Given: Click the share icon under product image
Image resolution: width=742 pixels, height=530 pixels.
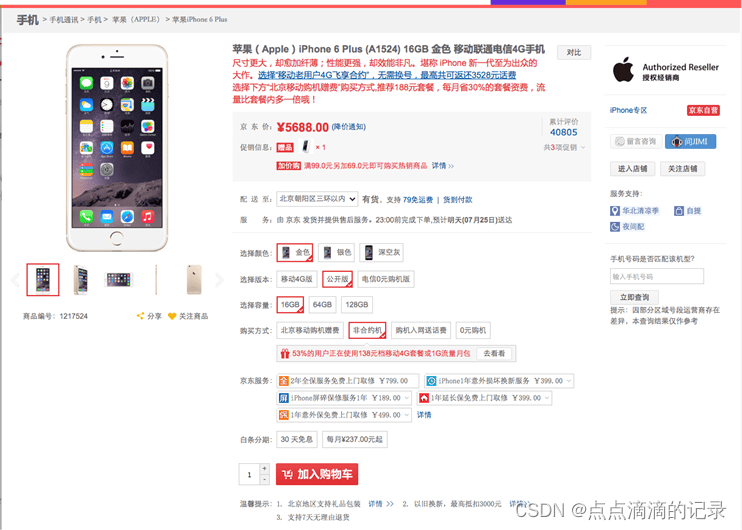Looking at the screenshot, I should (x=141, y=316).
